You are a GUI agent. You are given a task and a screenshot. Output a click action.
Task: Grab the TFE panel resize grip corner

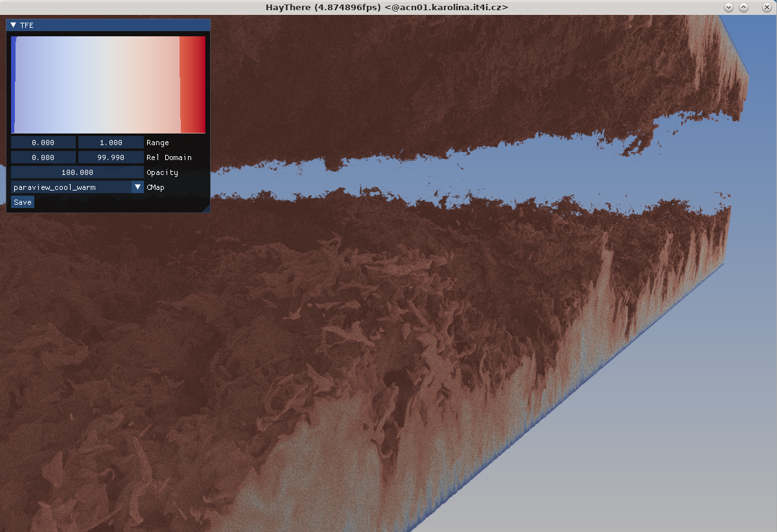(206, 209)
